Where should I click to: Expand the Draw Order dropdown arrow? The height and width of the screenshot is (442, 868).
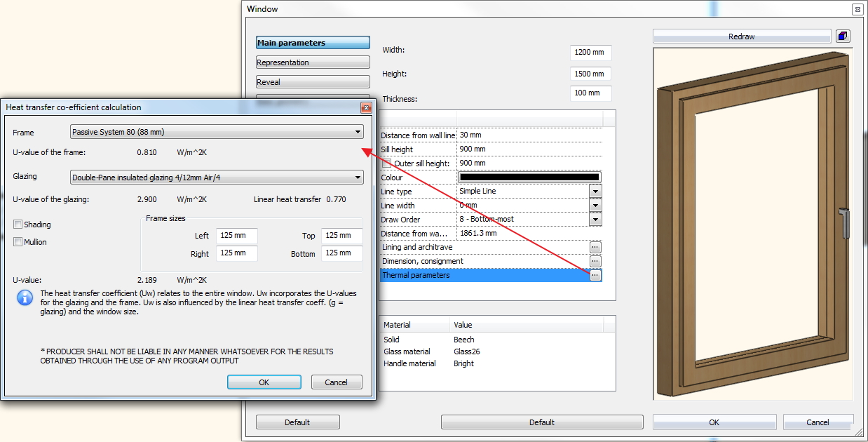pos(595,219)
